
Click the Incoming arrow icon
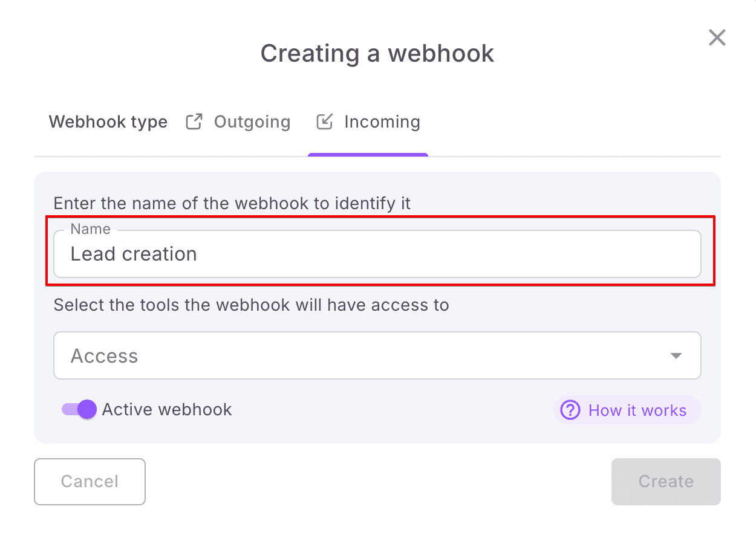point(325,122)
